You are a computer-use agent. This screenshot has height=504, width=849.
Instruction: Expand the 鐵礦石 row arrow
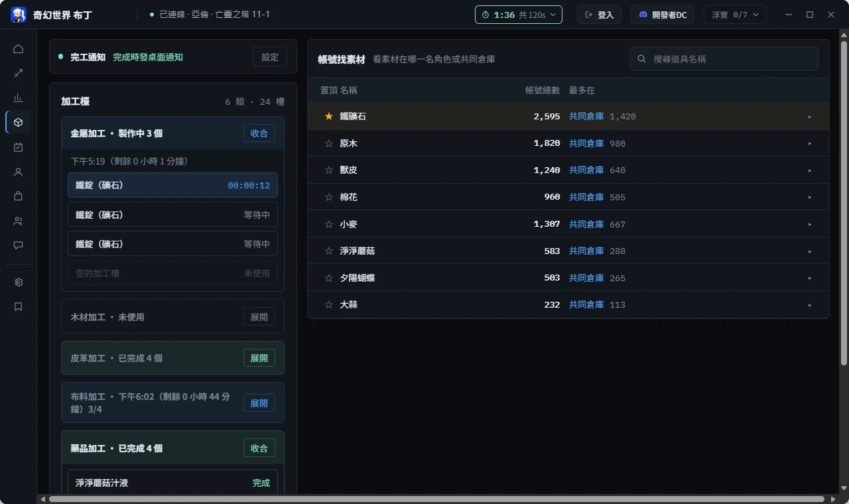[810, 117]
